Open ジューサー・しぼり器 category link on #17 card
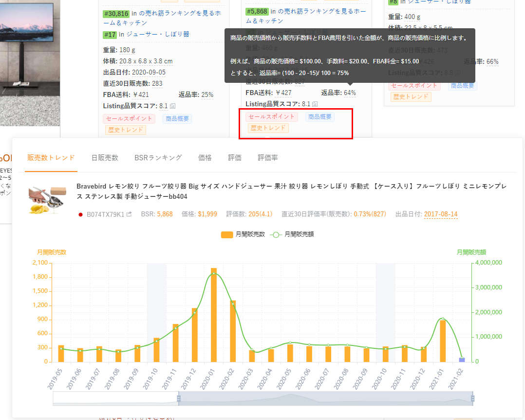This screenshot has width=525, height=420. [x=157, y=34]
